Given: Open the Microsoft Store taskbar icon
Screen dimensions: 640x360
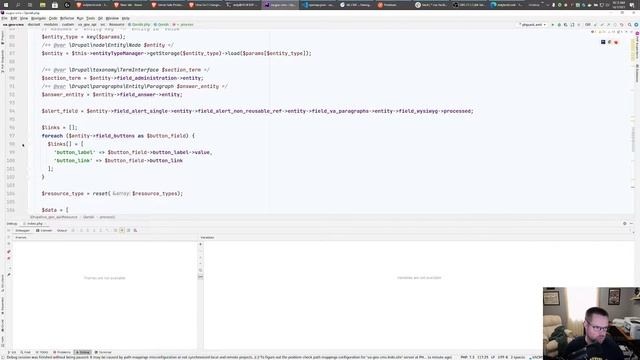Looking at the screenshot, I should pos(55,5).
